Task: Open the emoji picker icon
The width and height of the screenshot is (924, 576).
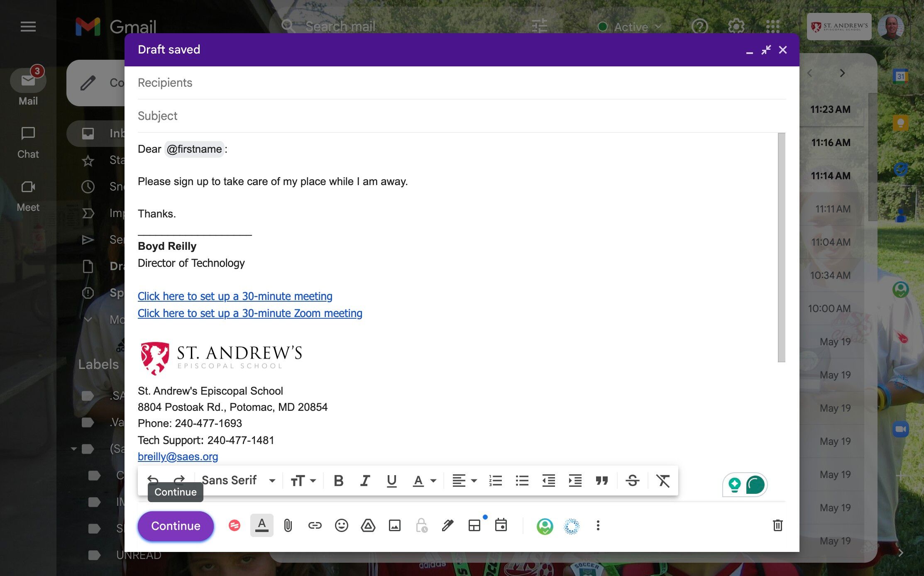Action: pos(341,526)
